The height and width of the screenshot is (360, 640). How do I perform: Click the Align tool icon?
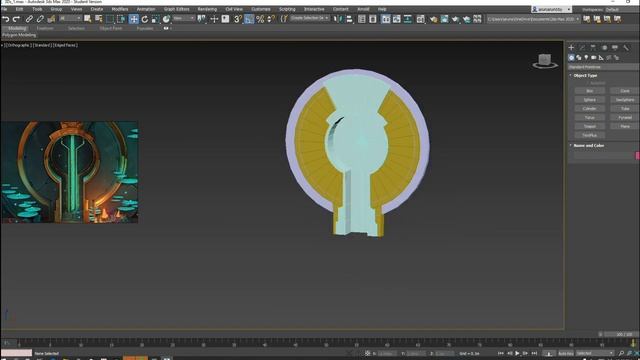click(349, 19)
